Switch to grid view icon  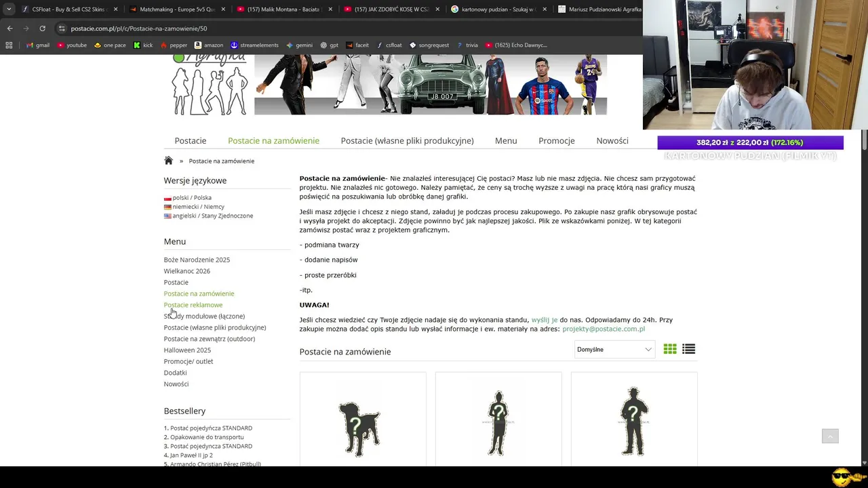(x=670, y=349)
